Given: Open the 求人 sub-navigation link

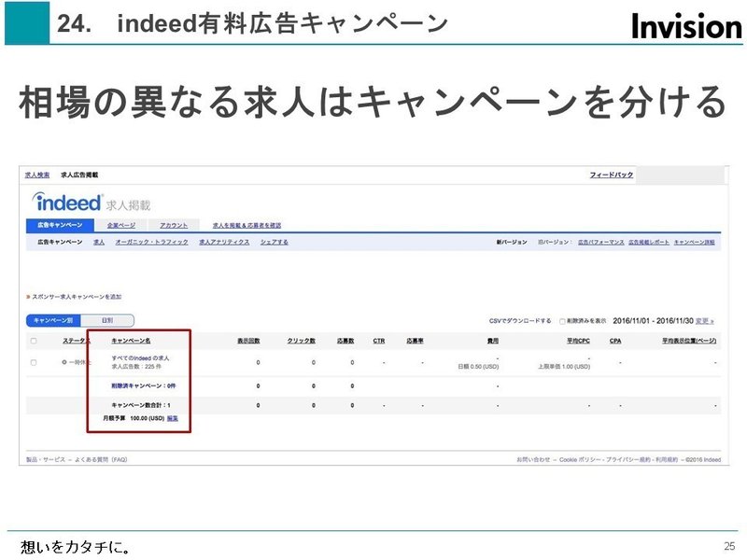Looking at the screenshot, I should tap(99, 242).
